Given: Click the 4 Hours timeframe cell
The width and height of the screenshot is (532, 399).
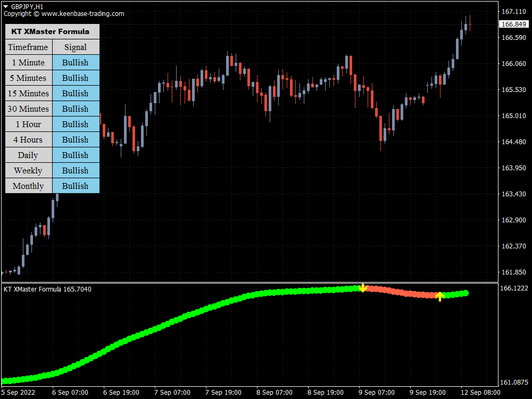Looking at the screenshot, I should [x=29, y=139].
